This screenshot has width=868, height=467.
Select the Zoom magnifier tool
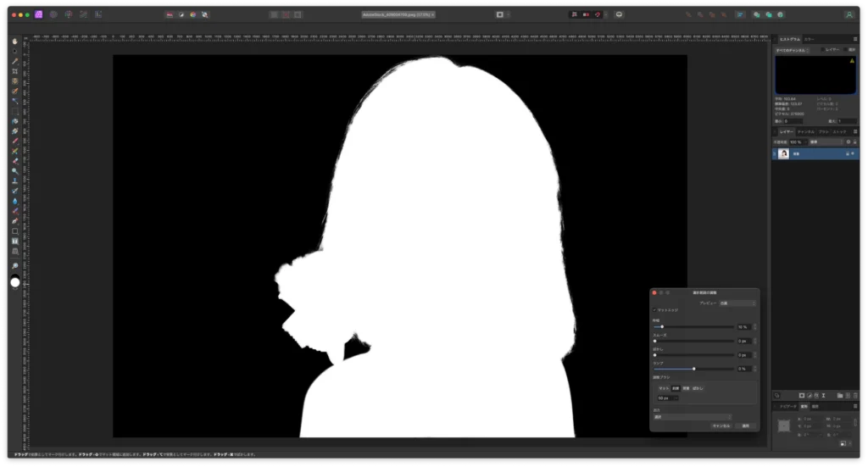pos(15,266)
